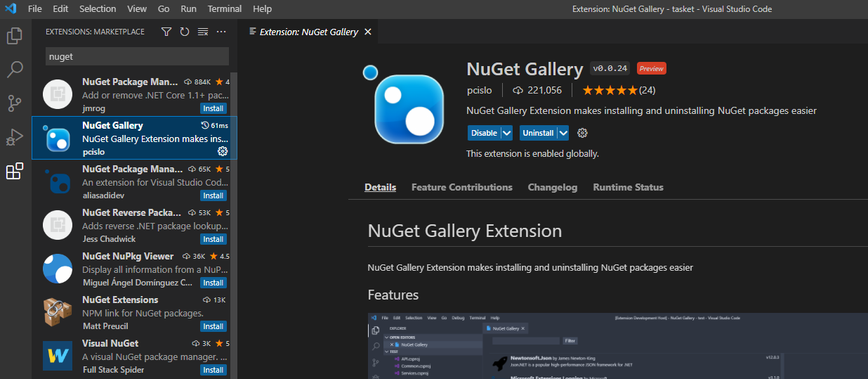Open the Run and Debug view
This screenshot has width=868, height=379.
pos(15,137)
